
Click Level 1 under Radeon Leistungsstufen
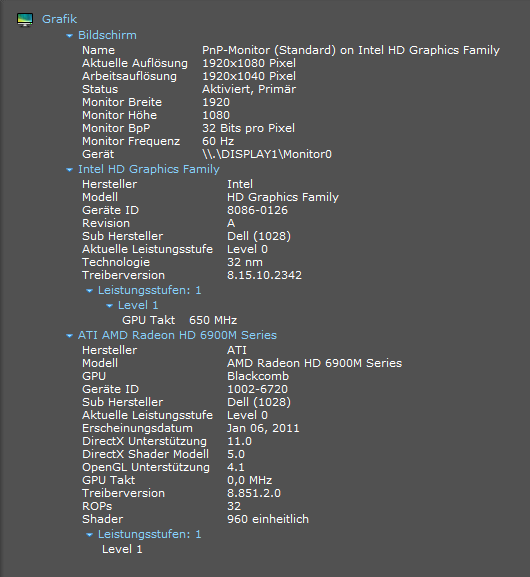122,549
